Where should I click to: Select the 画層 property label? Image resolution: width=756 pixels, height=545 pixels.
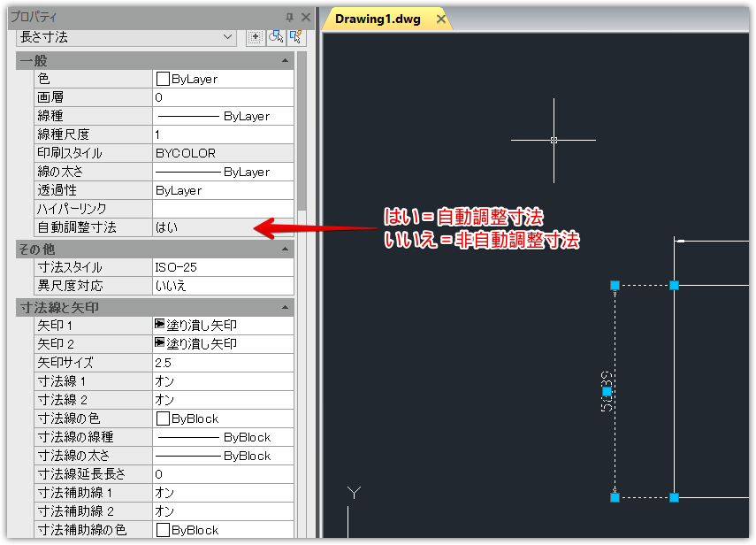(x=94, y=97)
